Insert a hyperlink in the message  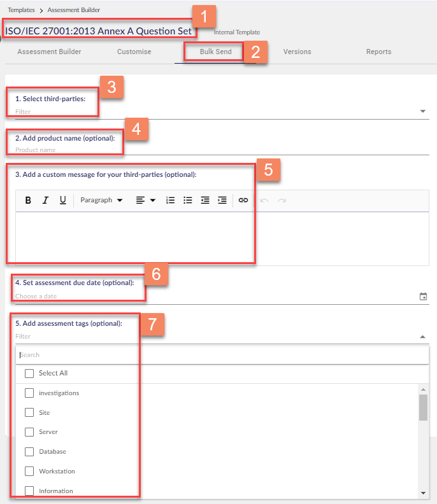click(x=243, y=200)
